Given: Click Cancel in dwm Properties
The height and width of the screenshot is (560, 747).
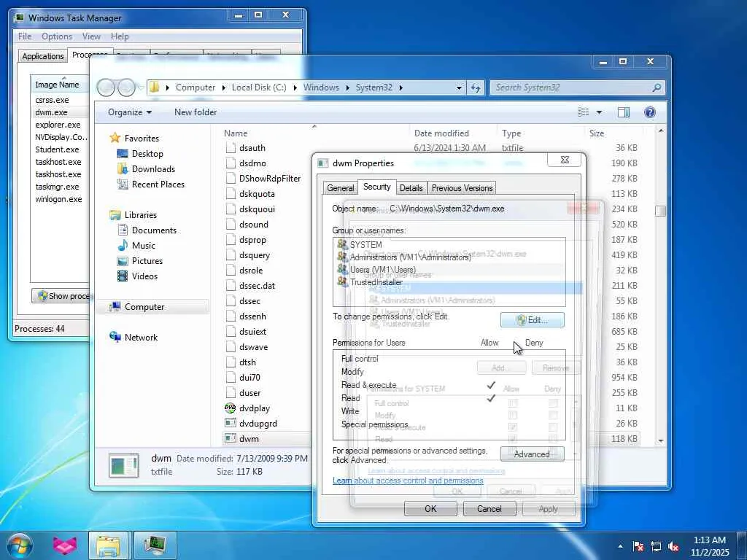Looking at the screenshot, I should click(x=489, y=508).
